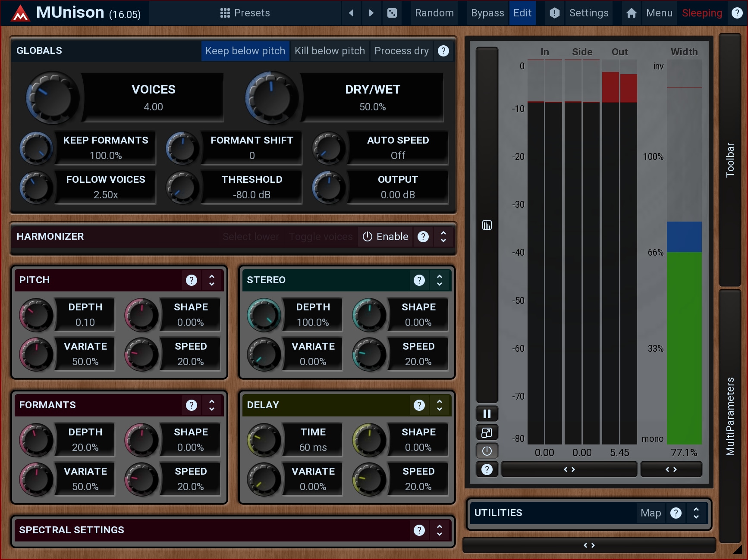Click level meters width arrows bar
748x560 pixels.
coord(569,469)
